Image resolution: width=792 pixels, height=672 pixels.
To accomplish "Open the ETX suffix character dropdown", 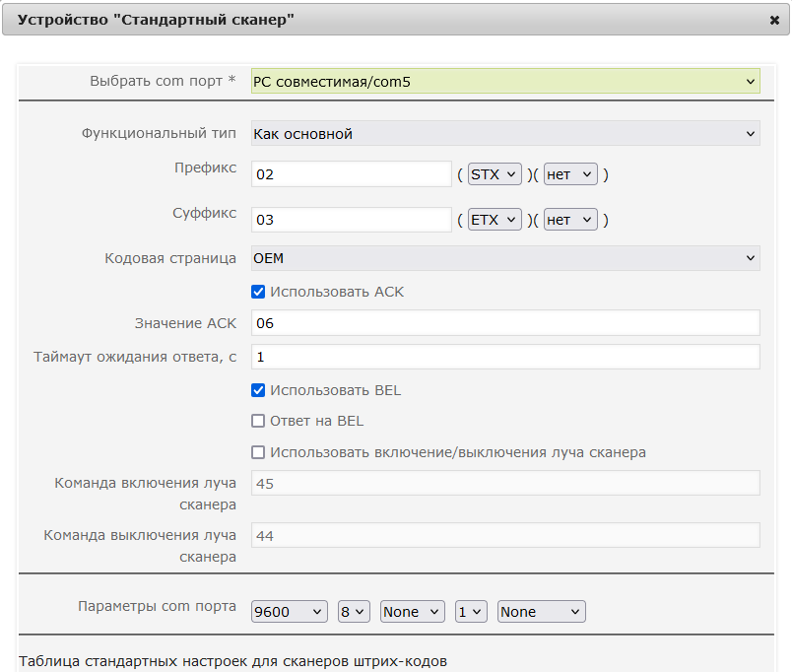I will click(x=495, y=220).
